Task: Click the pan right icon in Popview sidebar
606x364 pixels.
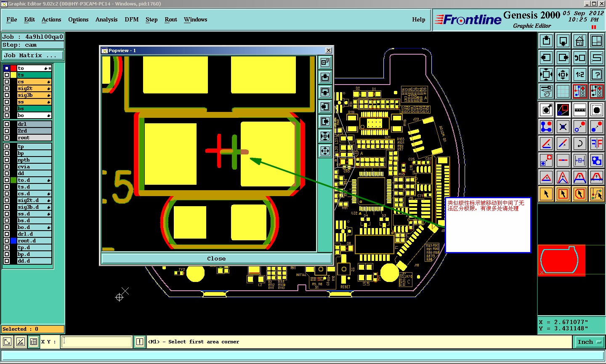Action: 325,122
